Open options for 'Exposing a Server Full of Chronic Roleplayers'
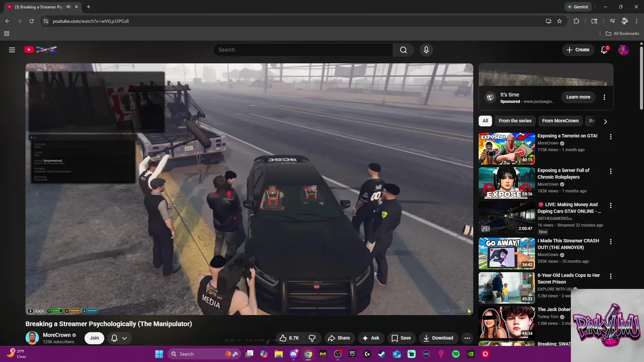This screenshot has width=644, height=362. click(x=611, y=171)
